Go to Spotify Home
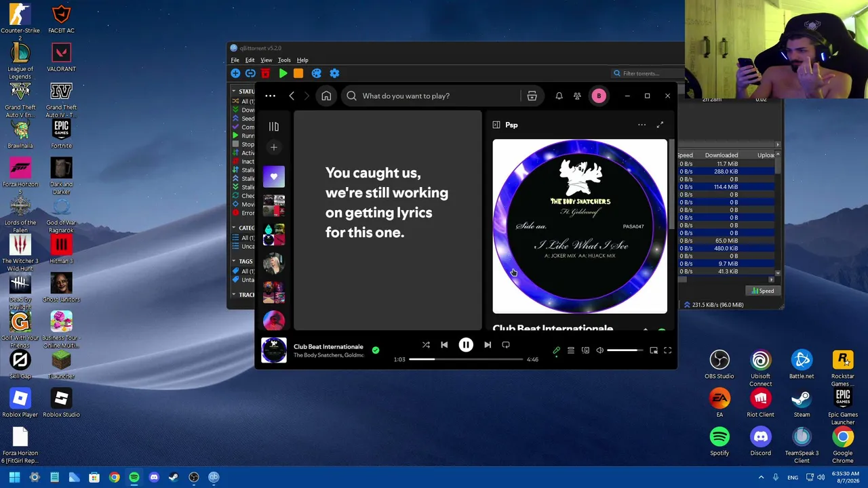This screenshot has width=868, height=488. [326, 96]
